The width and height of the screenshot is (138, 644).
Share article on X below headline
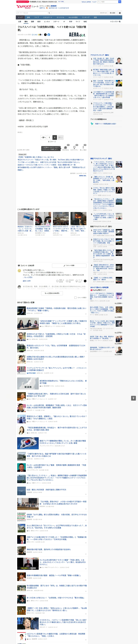tap(45, 35)
